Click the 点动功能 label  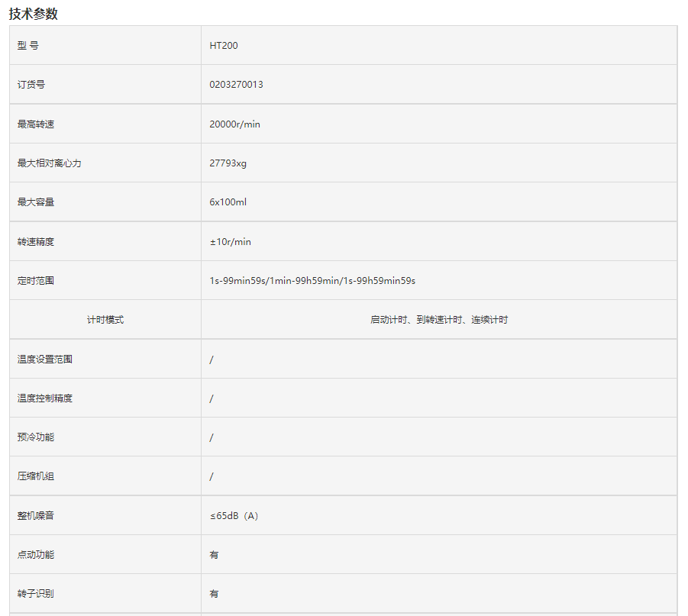coord(36,555)
